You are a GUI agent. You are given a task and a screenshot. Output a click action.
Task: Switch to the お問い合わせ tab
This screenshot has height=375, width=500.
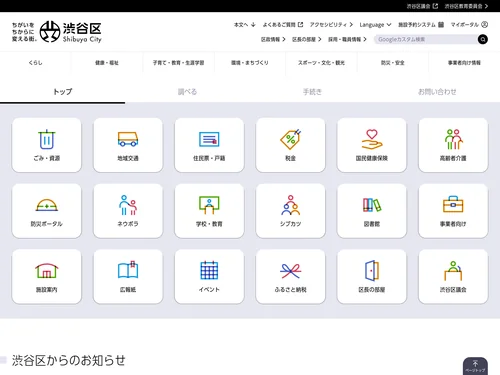pos(437,92)
